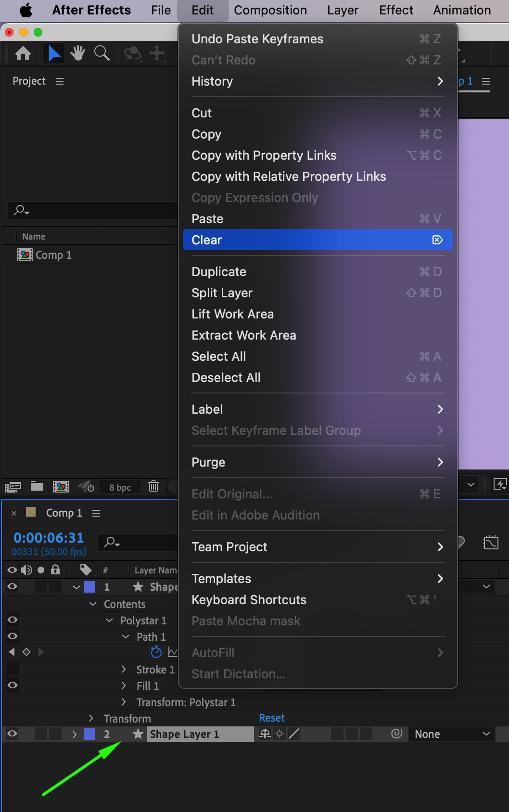Choose Clear from the Edit menu
Viewport: 509px width, 812px height.
[318, 240]
